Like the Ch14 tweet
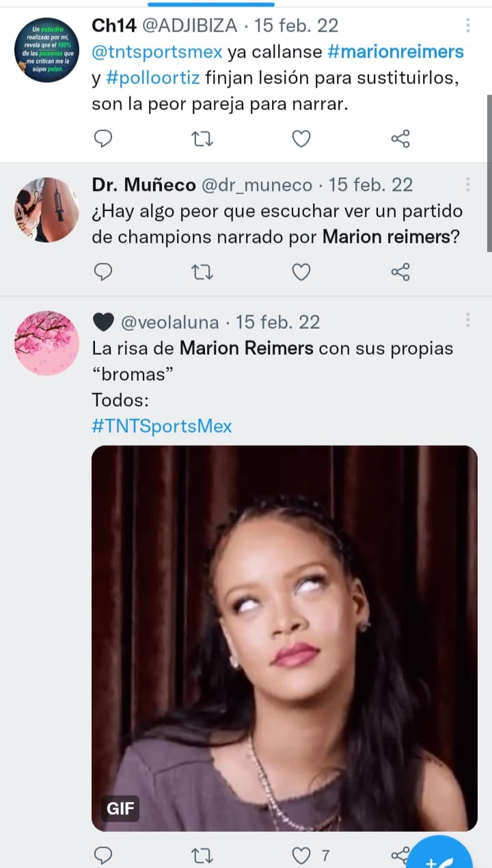Viewport: 492px width, 868px height. [x=301, y=139]
